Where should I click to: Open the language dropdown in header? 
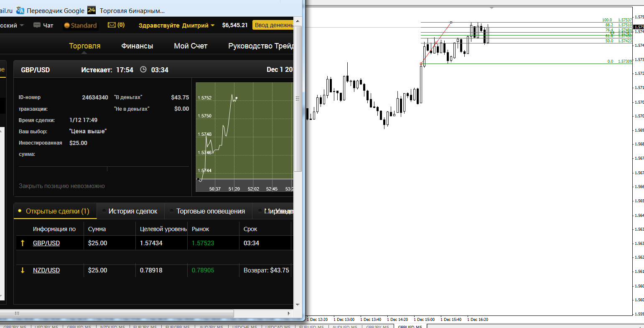click(x=12, y=25)
